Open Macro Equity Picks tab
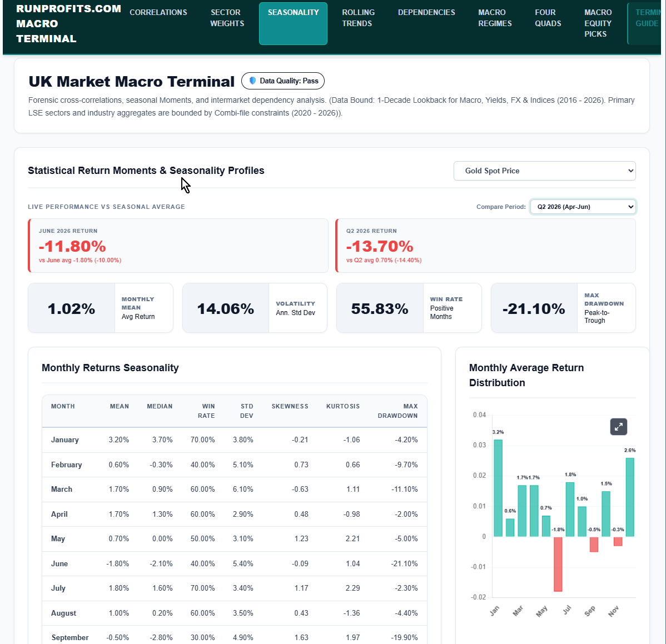The width and height of the screenshot is (666, 644). [x=598, y=23]
